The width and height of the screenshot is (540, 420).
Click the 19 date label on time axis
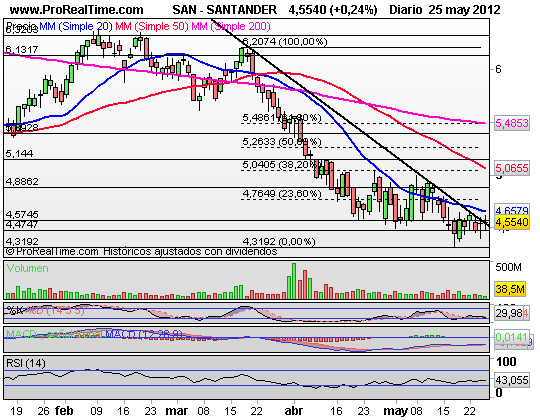(16, 411)
